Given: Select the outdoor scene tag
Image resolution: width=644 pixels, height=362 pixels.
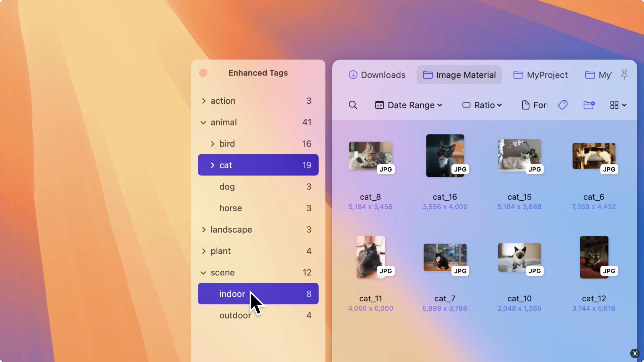Looking at the screenshot, I should [235, 315].
